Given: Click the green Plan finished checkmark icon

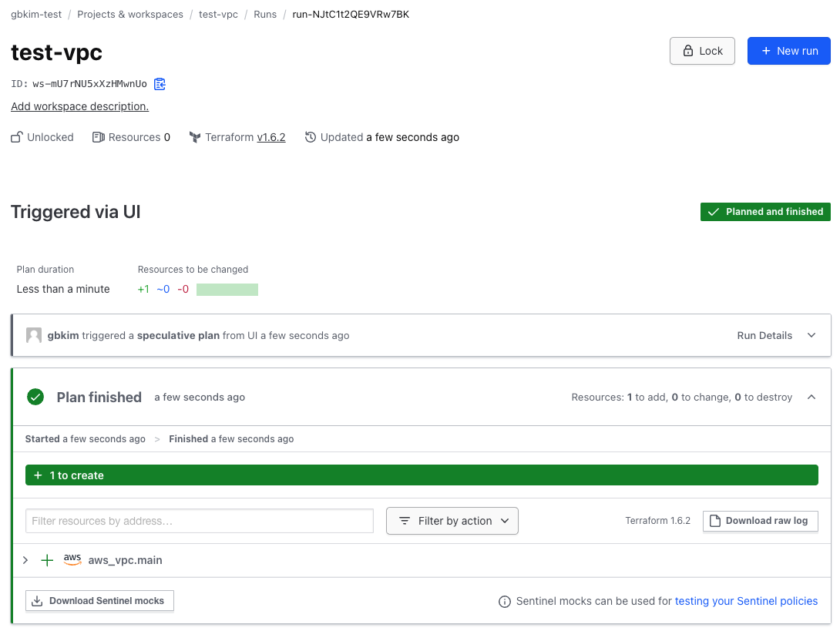Looking at the screenshot, I should [35, 397].
